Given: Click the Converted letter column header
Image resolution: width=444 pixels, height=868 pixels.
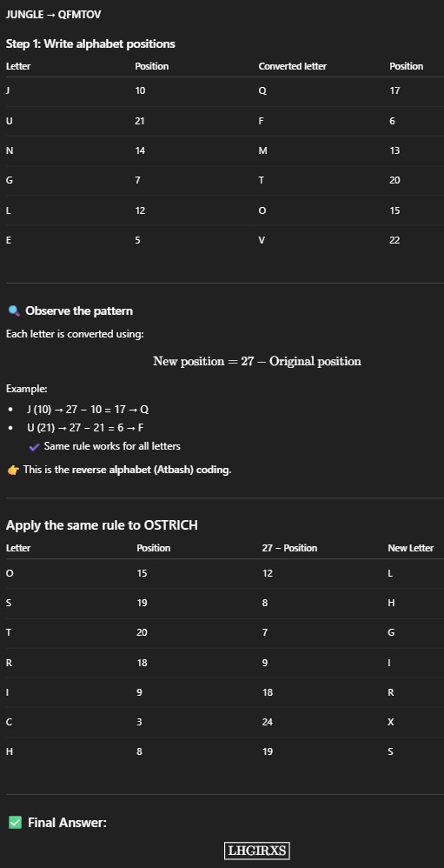Looking at the screenshot, I should coord(293,66).
